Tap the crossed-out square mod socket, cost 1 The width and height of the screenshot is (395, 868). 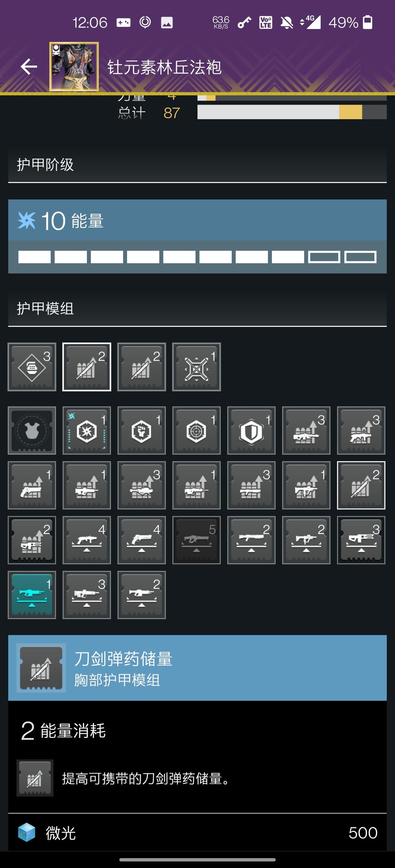tap(196, 367)
